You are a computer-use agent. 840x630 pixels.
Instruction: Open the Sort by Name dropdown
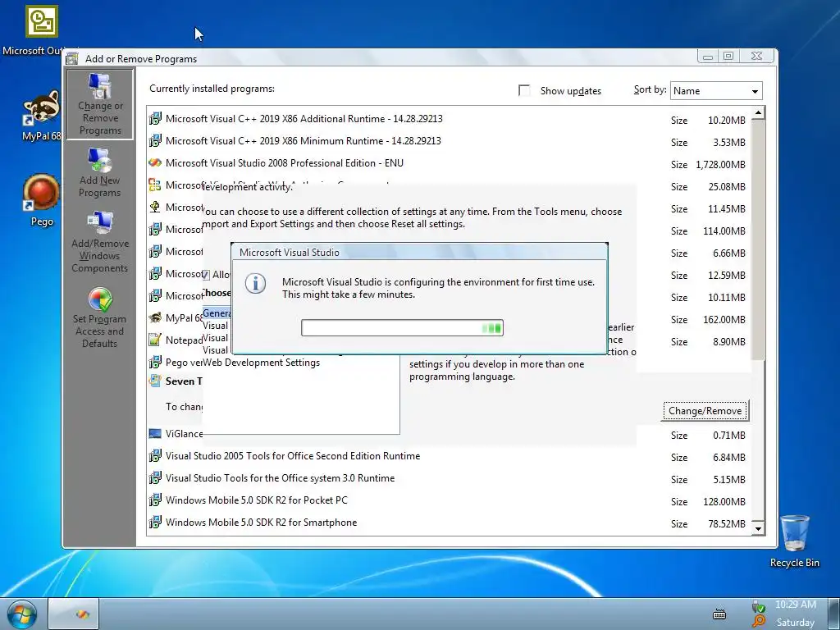coord(715,91)
